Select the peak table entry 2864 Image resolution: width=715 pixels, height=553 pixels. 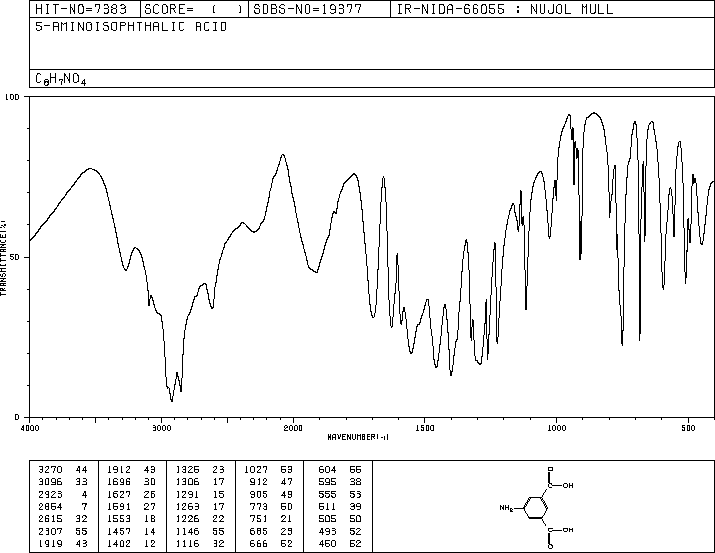point(50,506)
